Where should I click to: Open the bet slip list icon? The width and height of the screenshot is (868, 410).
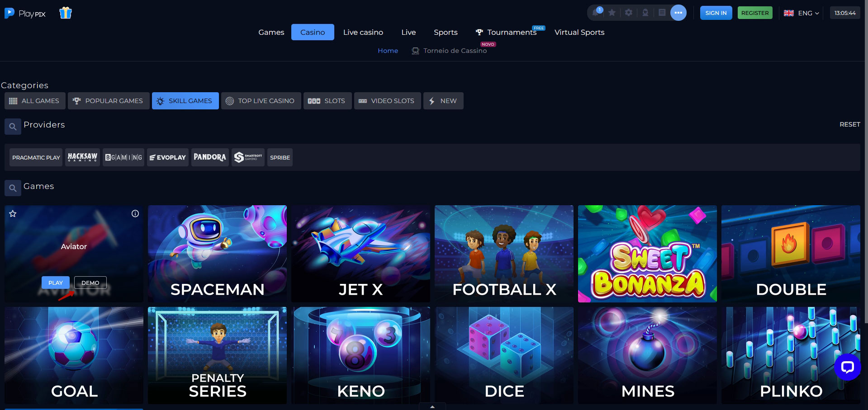(x=662, y=13)
